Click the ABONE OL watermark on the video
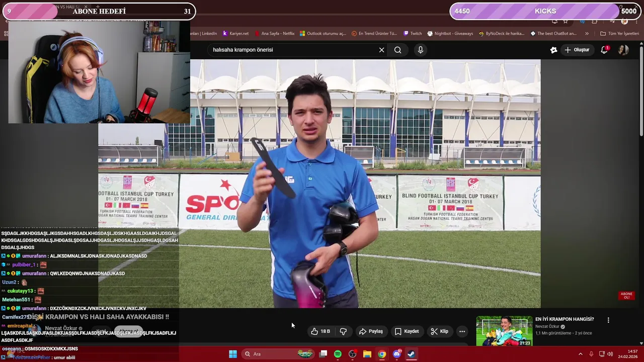This screenshot has height=362, width=644. (x=626, y=295)
